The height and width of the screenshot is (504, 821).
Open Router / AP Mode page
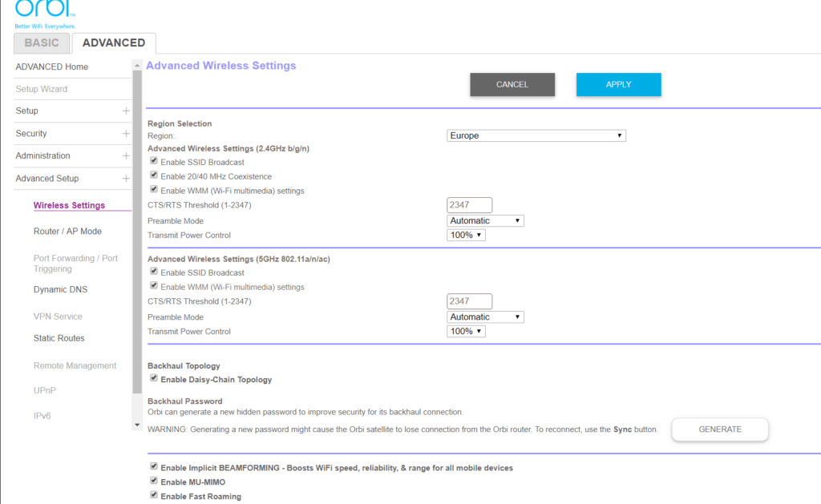coord(67,232)
